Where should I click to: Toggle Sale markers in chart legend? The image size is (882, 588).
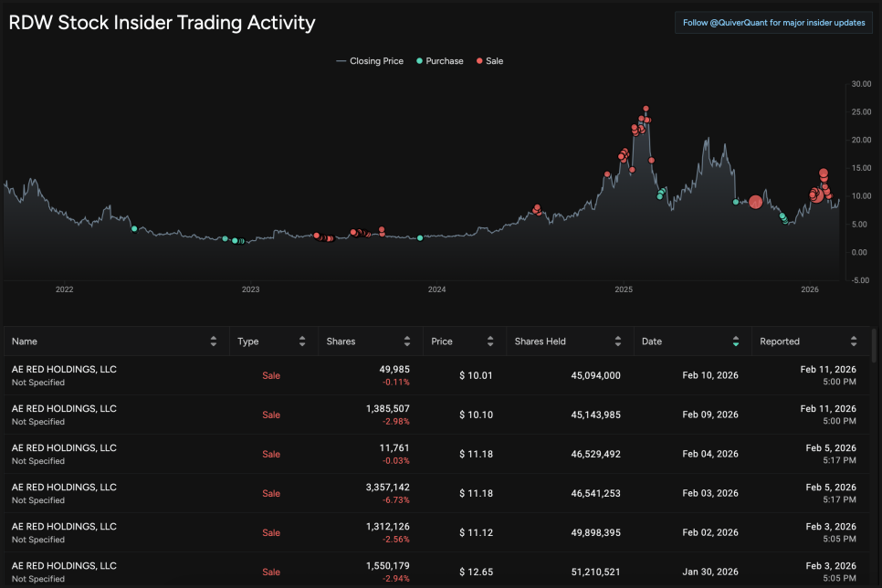[488, 61]
